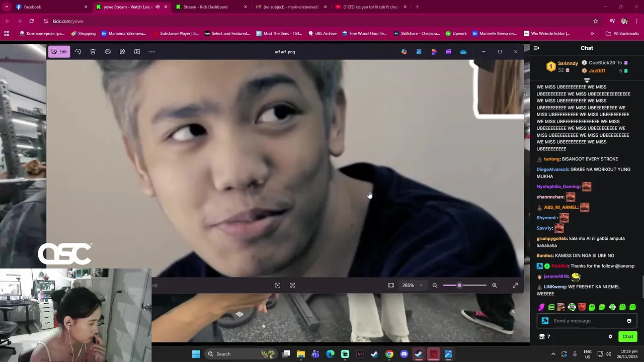Image resolution: width=644 pixels, height=362 pixels.
Task: Open chat settings gear icon
Action: tap(610, 337)
